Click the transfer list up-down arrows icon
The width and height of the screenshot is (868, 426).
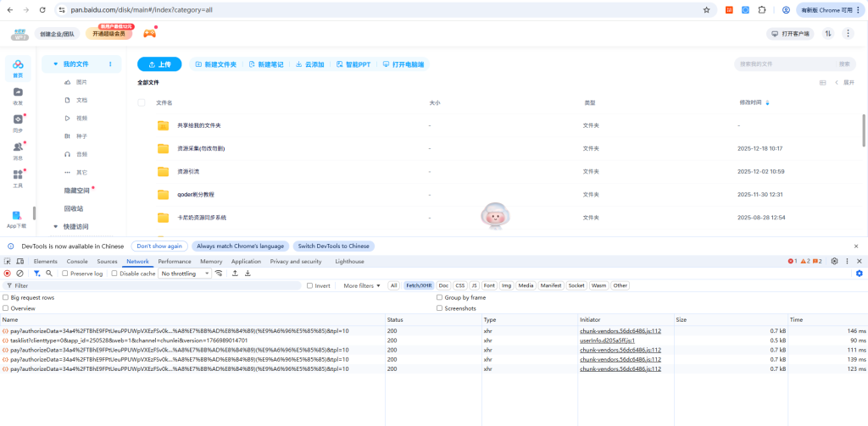tap(828, 34)
